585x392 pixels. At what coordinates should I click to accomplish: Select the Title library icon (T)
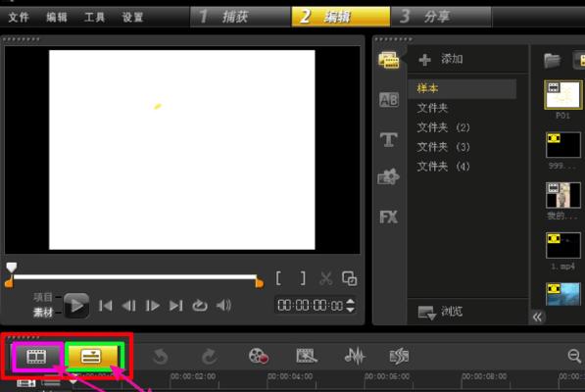click(388, 139)
